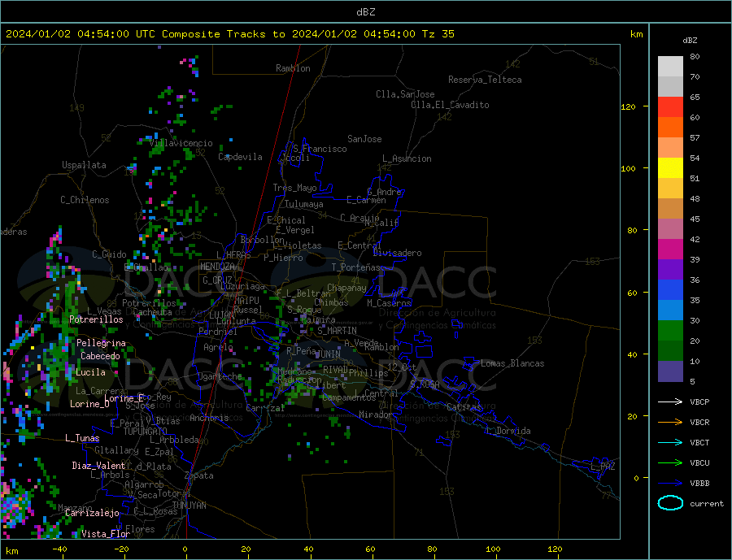Screen dimensions: 732x560
Task: Click the cyan 'current' ellipse legend icon
Action: click(670, 503)
